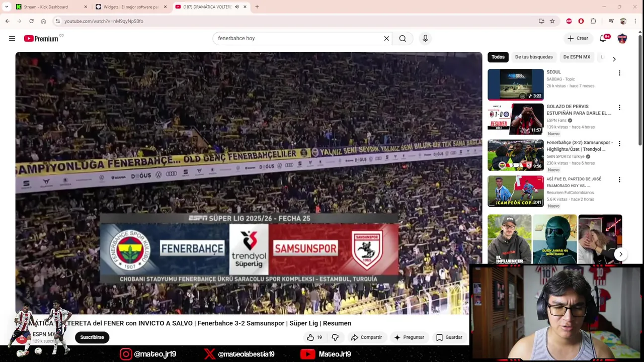
Task: Open the SEOUL video thumbnail
Action: coord(516,84)
